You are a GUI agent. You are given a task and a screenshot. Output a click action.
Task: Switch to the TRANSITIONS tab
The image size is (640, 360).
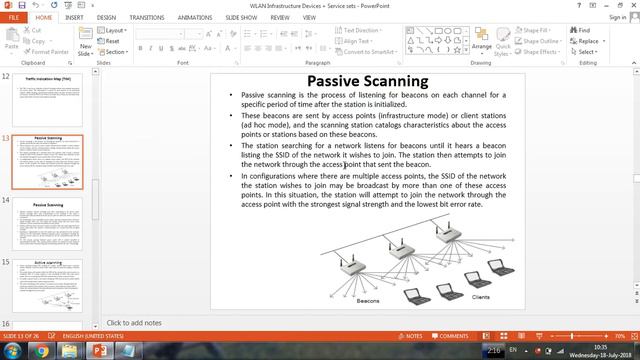click(147, 18)
